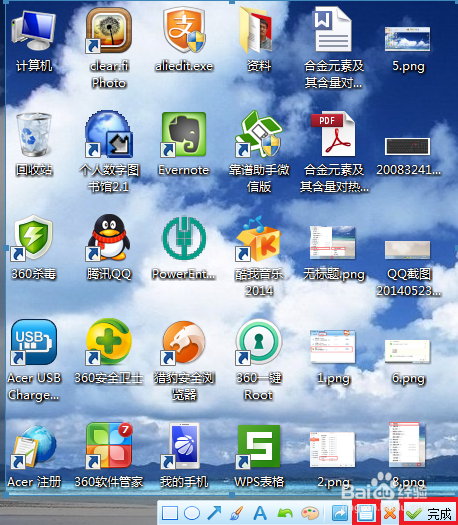Select the text 'A' annotation tool
This screenshot has width=458, height=525.
pos(260,513)
